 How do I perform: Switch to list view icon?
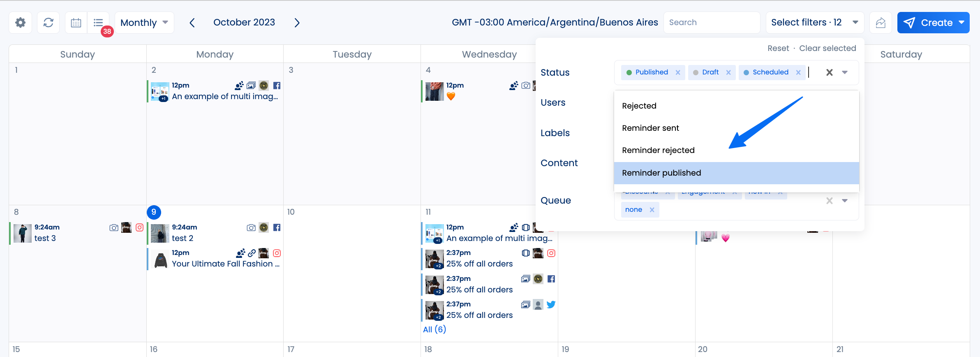(x=98, y=23)
